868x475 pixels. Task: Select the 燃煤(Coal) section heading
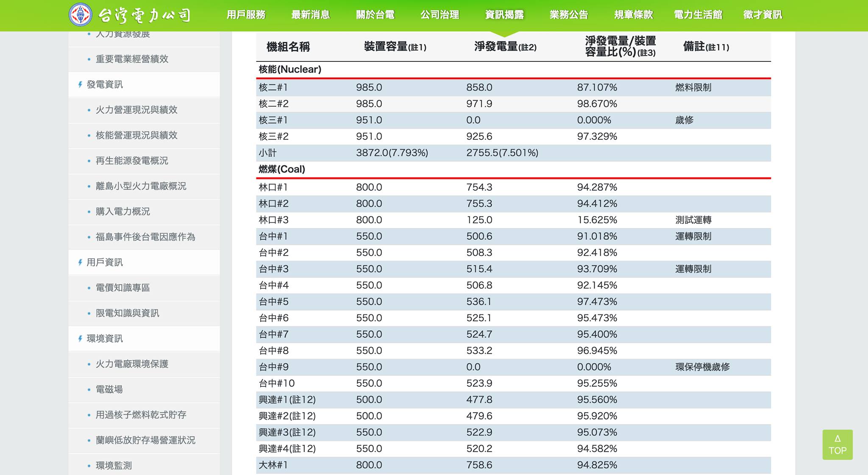[282, 169]
